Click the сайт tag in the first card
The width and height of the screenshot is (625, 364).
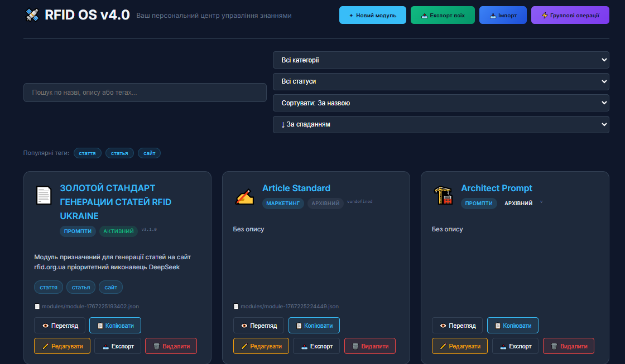[x=111, y=287]
